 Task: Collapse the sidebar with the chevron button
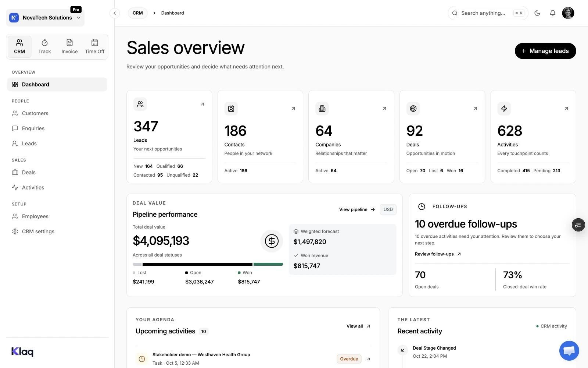pos(115,13)
